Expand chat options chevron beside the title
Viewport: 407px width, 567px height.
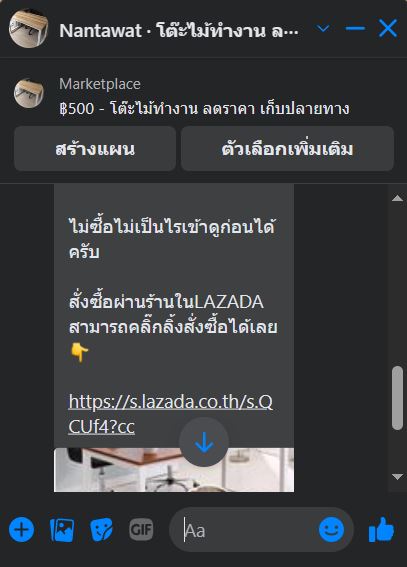(x=323, y=28)
